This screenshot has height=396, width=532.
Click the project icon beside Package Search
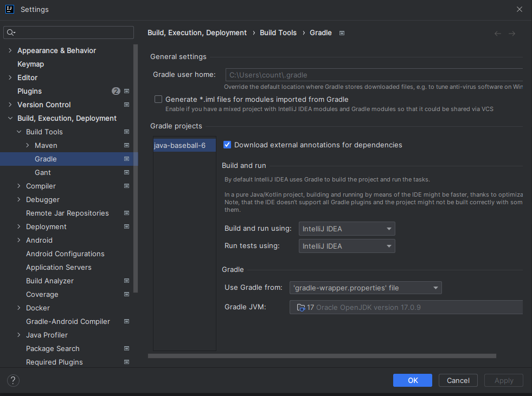126,348
